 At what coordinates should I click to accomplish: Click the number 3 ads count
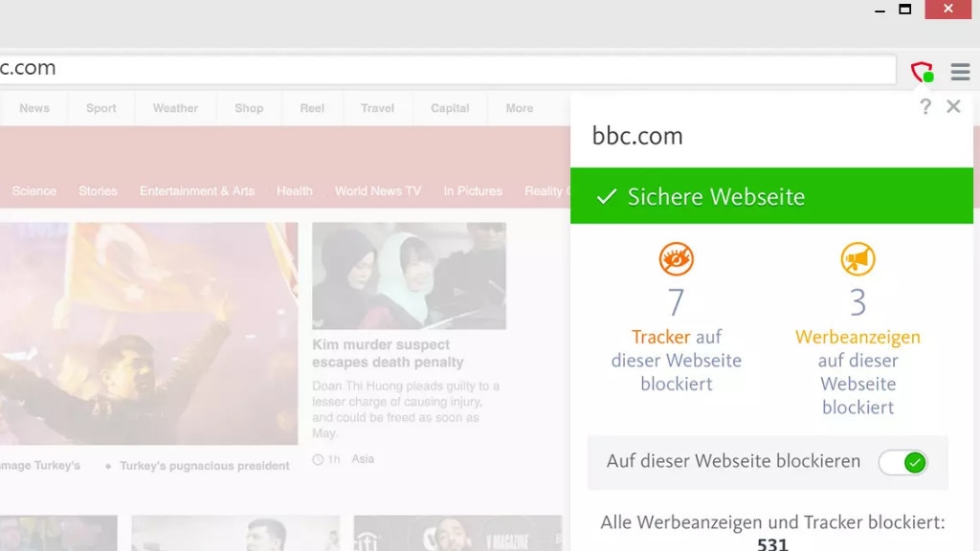pyautogui.click(x=857, y=302)
